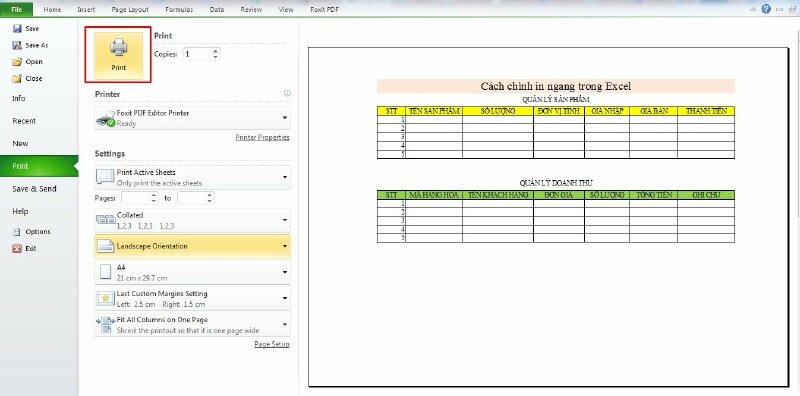The height and width of the screenshot is (396, 800).
Task: Click the A4 paper size icon
Action: click(105, 272)
